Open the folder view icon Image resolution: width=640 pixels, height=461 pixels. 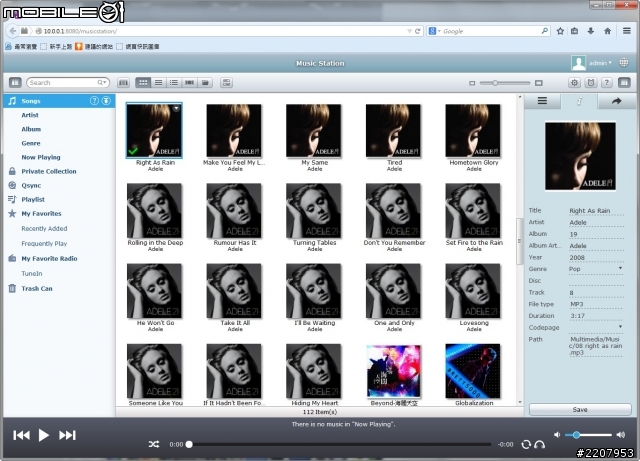click(205, 82)
